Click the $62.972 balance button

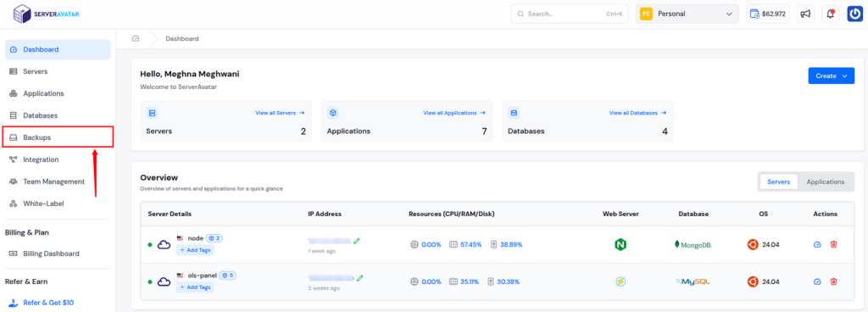pos(768,14)
